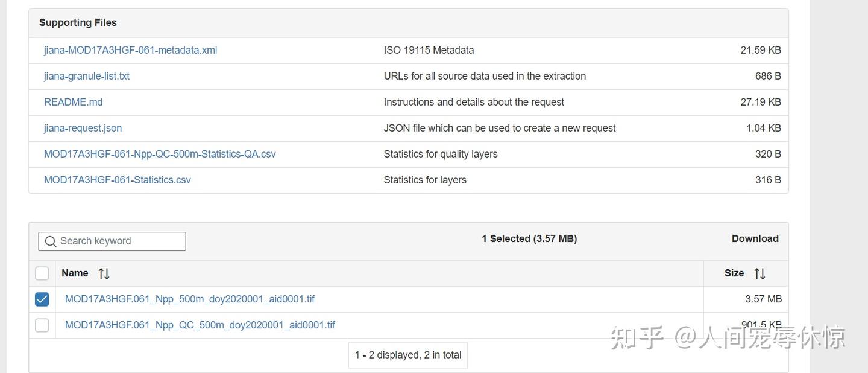Open MOD17A3HGF-061-Statistics.csv link
Viewport: 868px width, 373px height.
click(117, 180)
